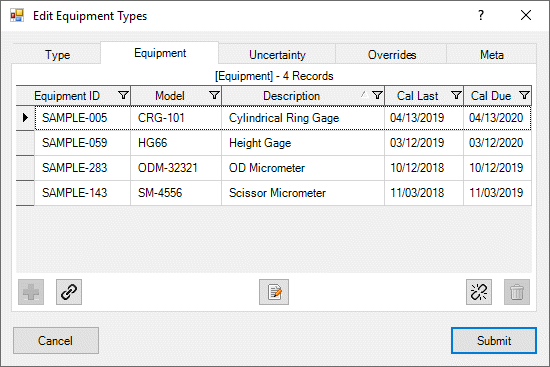
Task: Click the delete trash can icon
Action: pyautogui.click(x=517, y=292)
